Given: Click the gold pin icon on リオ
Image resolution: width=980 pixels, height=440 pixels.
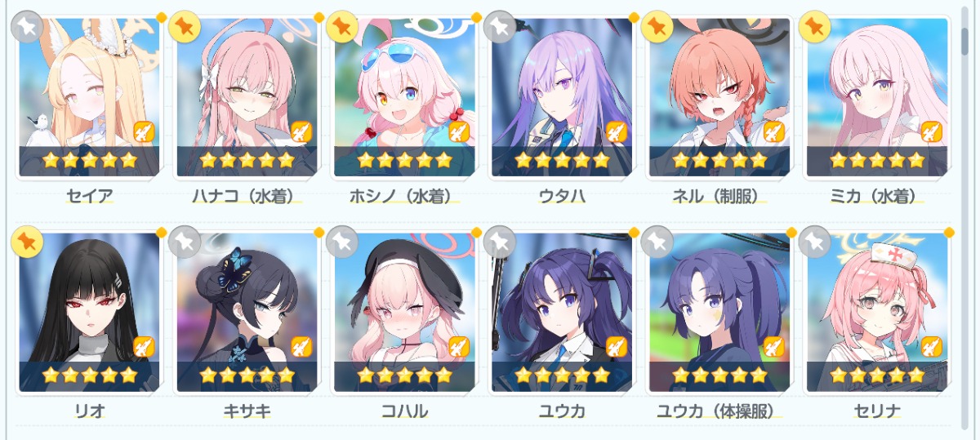Looking at the screenshot, I should click(27, 242).
